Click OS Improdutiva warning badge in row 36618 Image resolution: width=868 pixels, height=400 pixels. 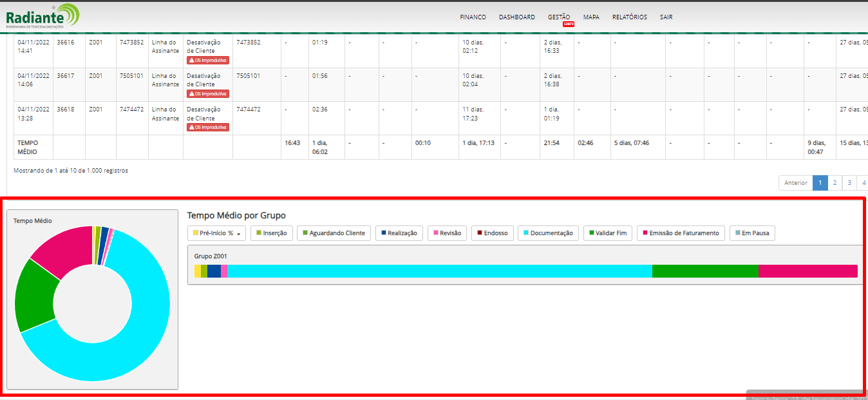tap(208, 127)
